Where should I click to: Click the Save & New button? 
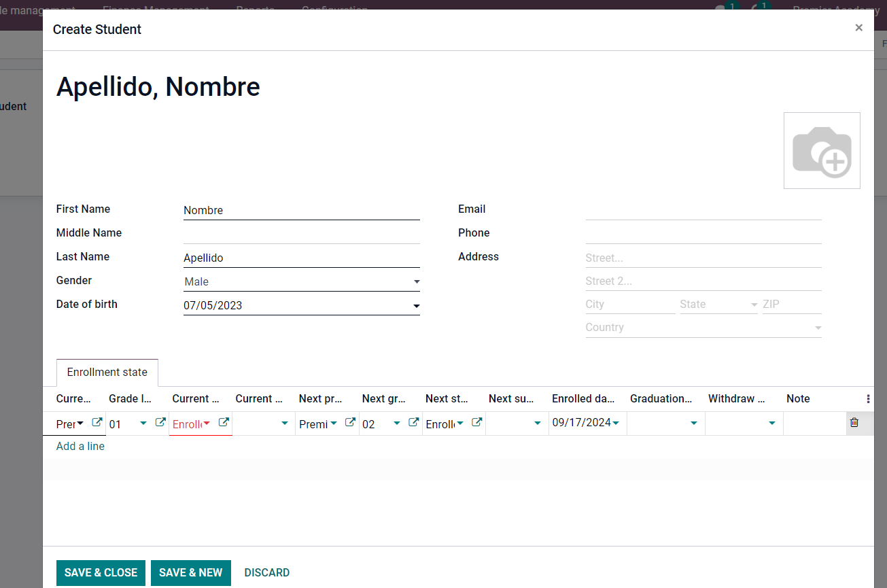point(190,572)
